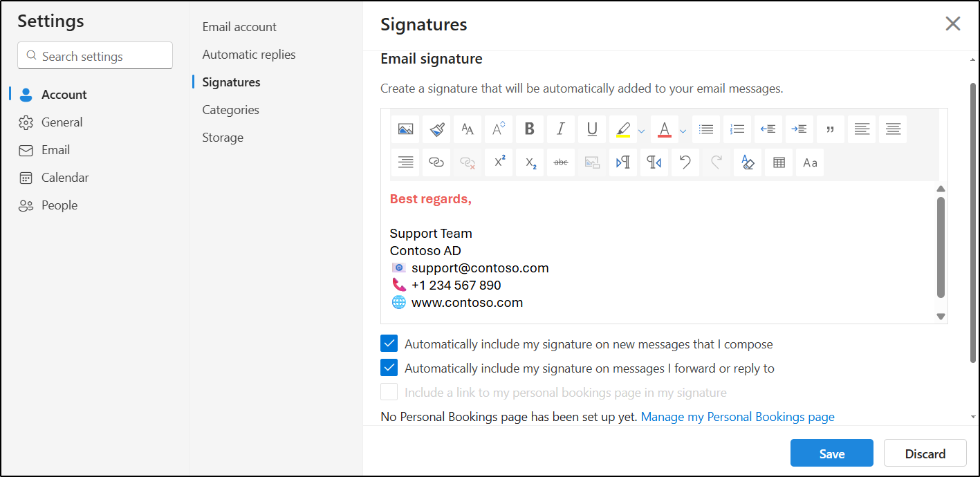980x477 pixels.
Task: Toggle bold formatting in the signature editor
Action: (x=529, y=129)
